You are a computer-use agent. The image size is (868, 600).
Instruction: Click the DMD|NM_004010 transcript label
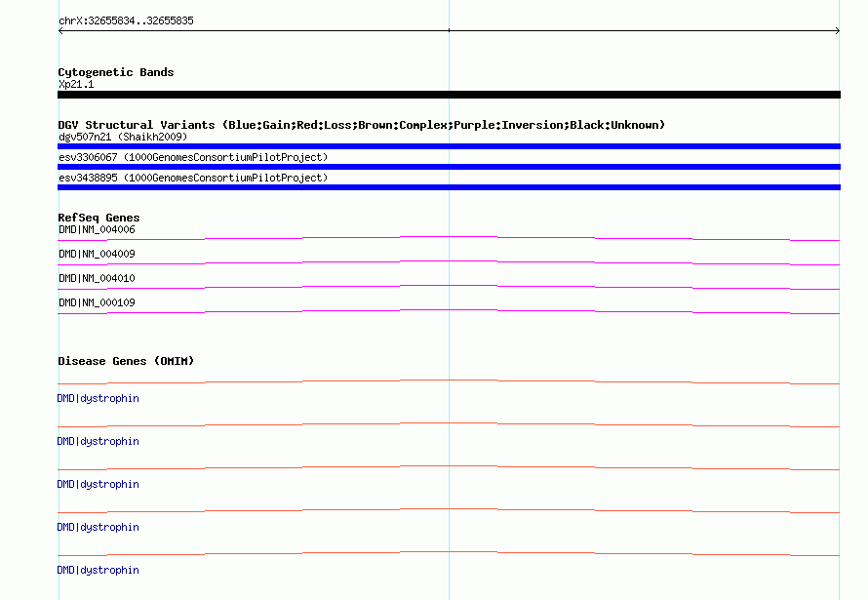coord(97,278)
